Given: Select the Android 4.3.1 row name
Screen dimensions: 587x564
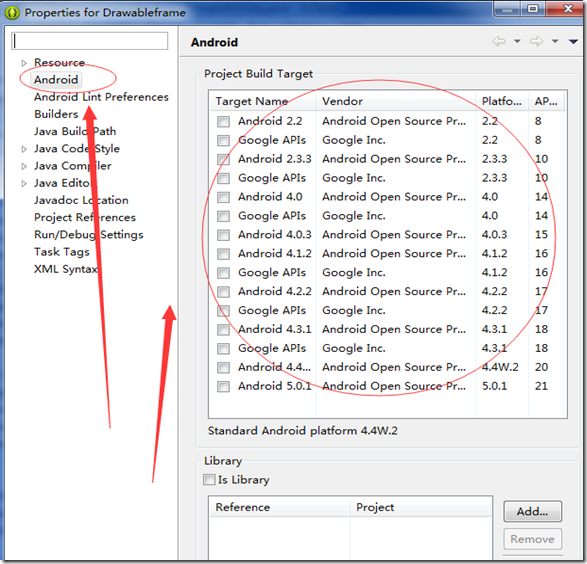Looking at the screenshot, I should coord(275,329).
